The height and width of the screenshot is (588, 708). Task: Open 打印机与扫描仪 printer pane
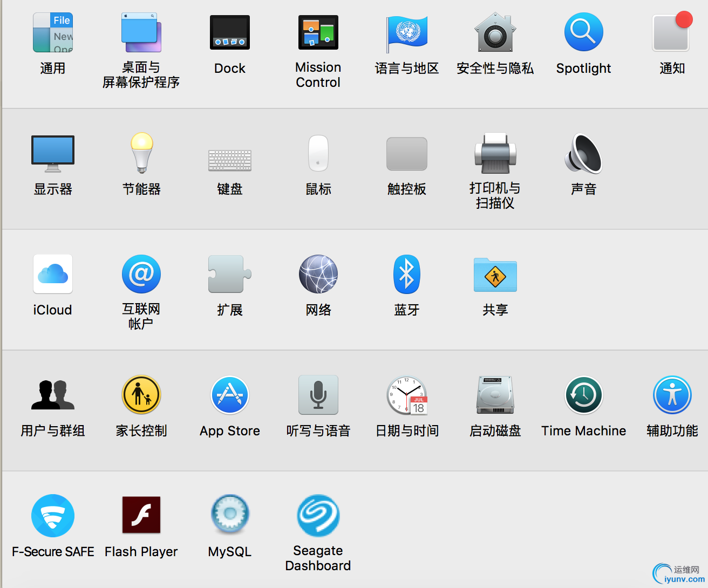coord(495,153)
